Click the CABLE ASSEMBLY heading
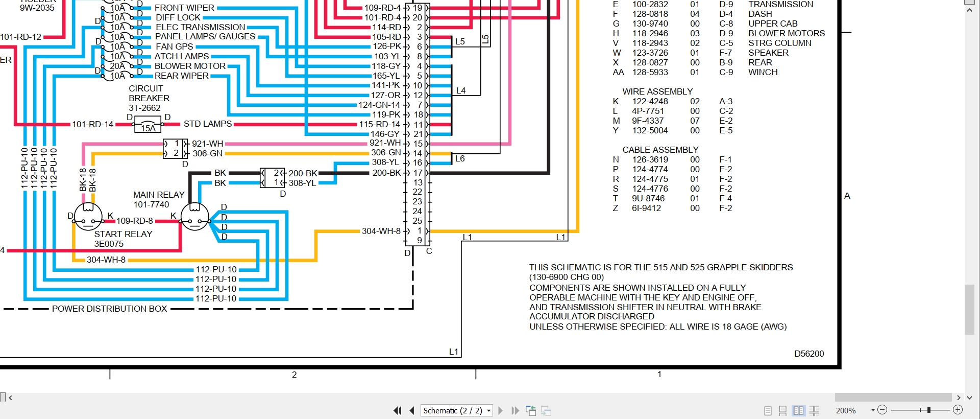980x419 pixels. click(x=660, y=150)
